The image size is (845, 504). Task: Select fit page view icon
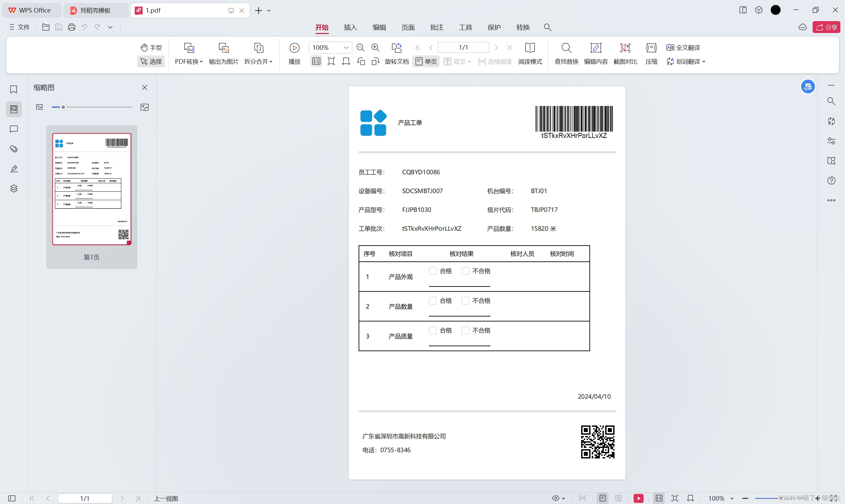(x=331, y=61)
